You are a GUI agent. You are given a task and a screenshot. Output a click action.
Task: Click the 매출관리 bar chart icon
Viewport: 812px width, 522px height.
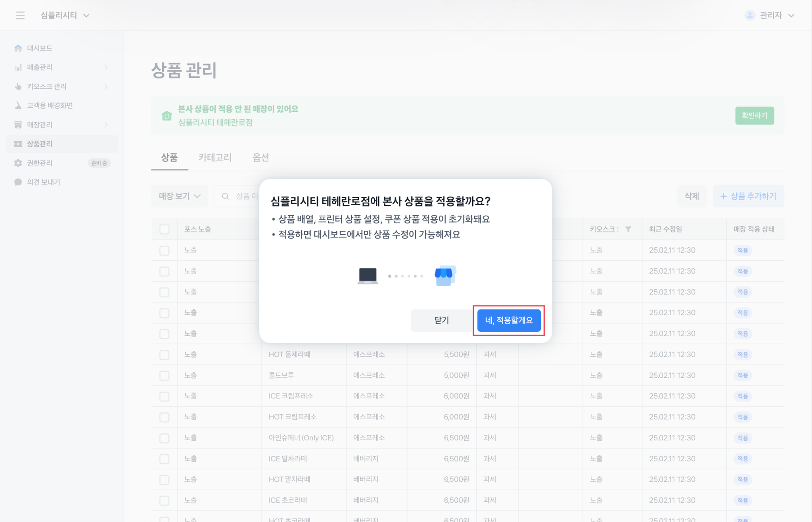click(x=18, y=67)
